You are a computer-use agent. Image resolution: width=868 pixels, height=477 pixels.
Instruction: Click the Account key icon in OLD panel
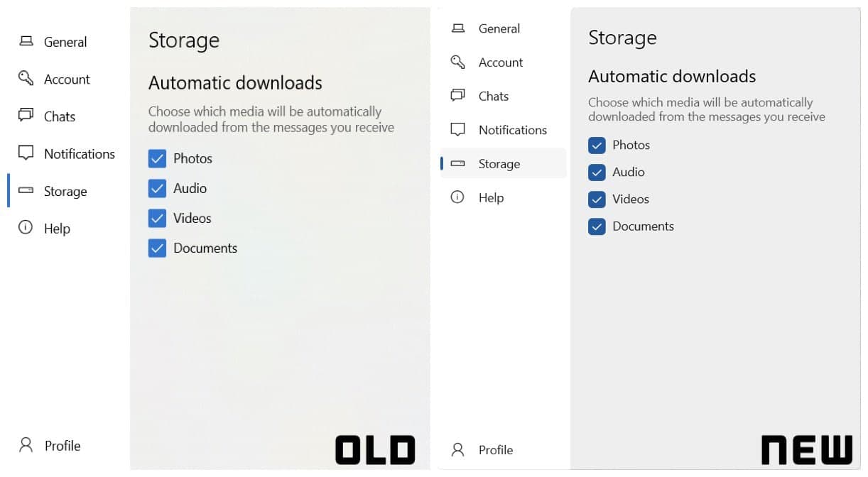pos(26,78)
